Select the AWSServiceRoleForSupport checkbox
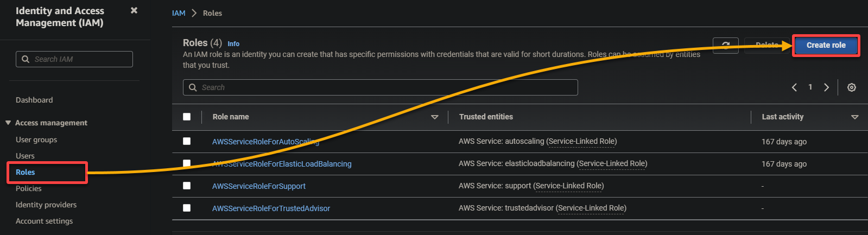The height and width of the screenshot is (235, 868). pyautogui.click(x=187, y=186)
